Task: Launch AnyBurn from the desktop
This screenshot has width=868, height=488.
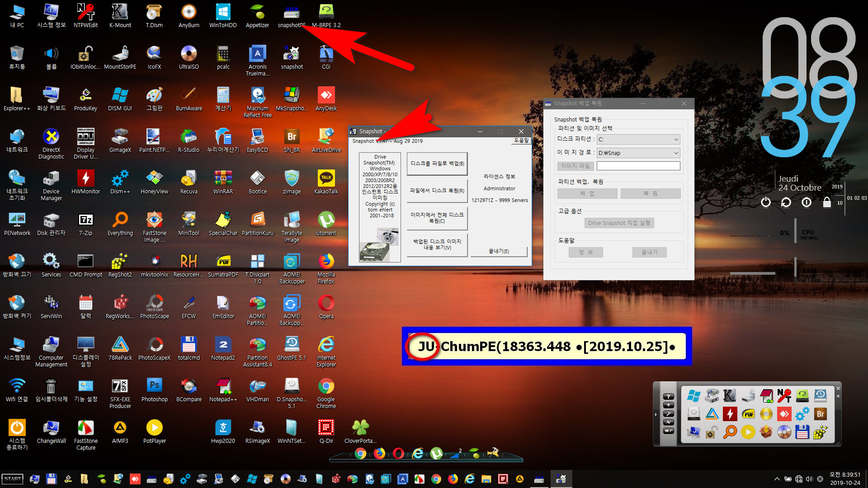Action: (x=189, y=15)
